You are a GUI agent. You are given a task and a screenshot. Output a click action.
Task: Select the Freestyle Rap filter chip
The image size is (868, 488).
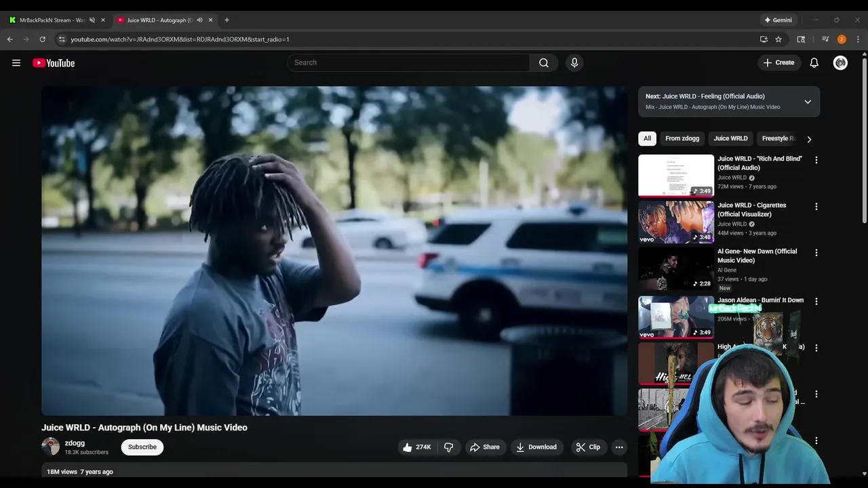click(x=778, y=138)
